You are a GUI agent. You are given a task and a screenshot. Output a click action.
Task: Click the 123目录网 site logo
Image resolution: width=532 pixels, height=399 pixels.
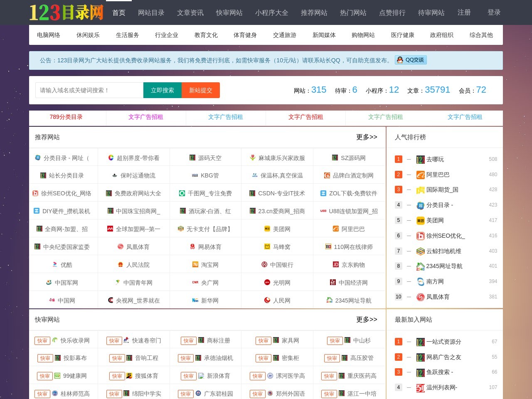pos(66,12)
